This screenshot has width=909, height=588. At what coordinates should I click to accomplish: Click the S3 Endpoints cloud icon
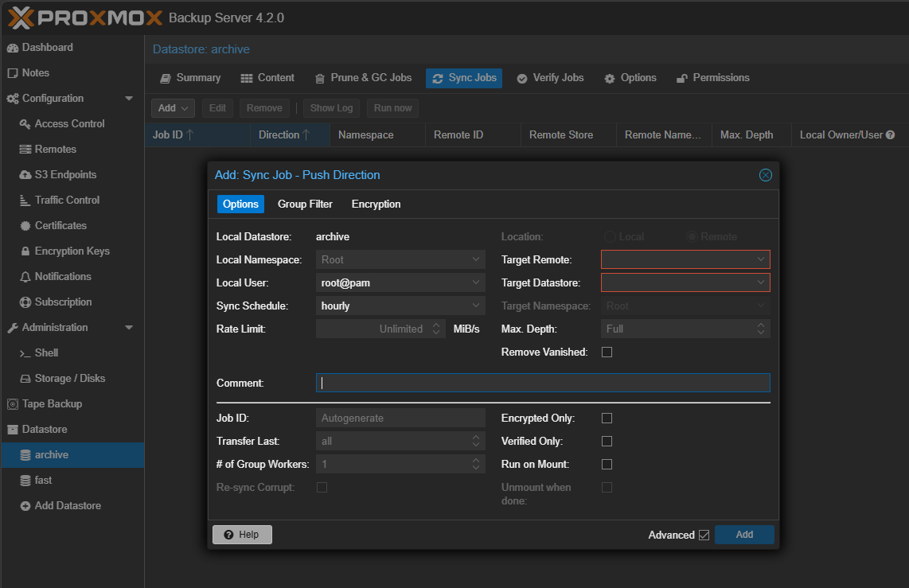tap(25, 175)
